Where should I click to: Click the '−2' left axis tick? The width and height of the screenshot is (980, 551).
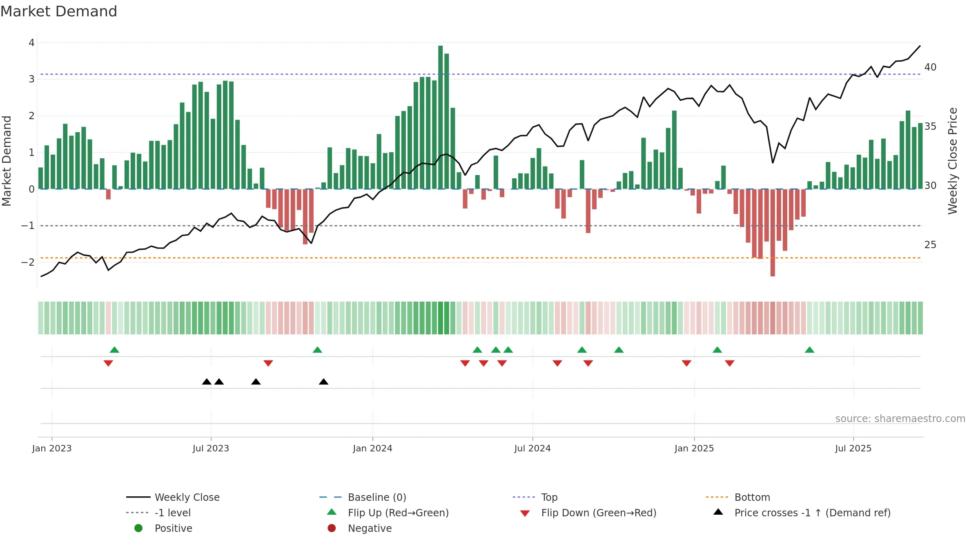click(x=28, y=262)
